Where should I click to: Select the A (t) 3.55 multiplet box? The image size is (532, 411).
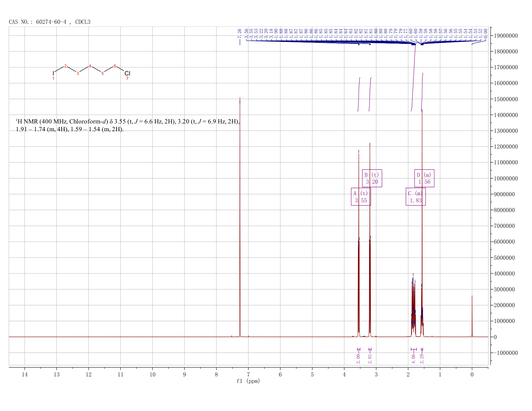[x=361, y=197]
